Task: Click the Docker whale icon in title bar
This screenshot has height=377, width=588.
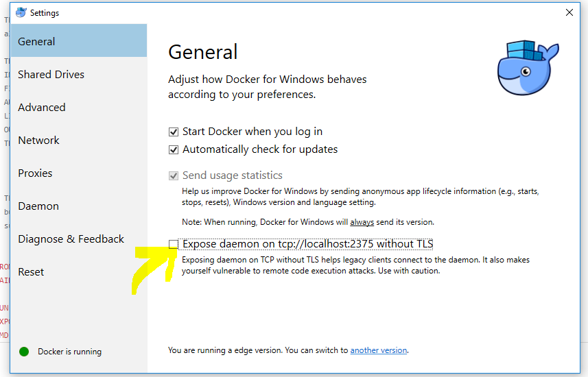Action: (21, 12)
